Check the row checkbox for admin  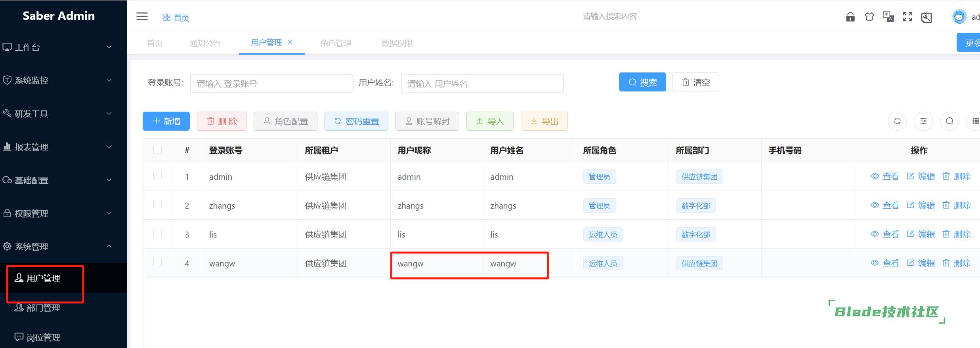[157, 175]
